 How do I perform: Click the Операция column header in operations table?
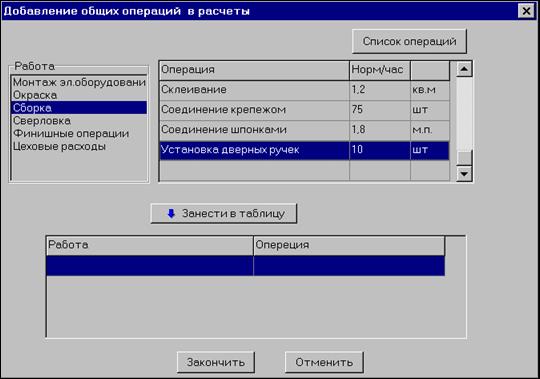(x=254, y=70)
